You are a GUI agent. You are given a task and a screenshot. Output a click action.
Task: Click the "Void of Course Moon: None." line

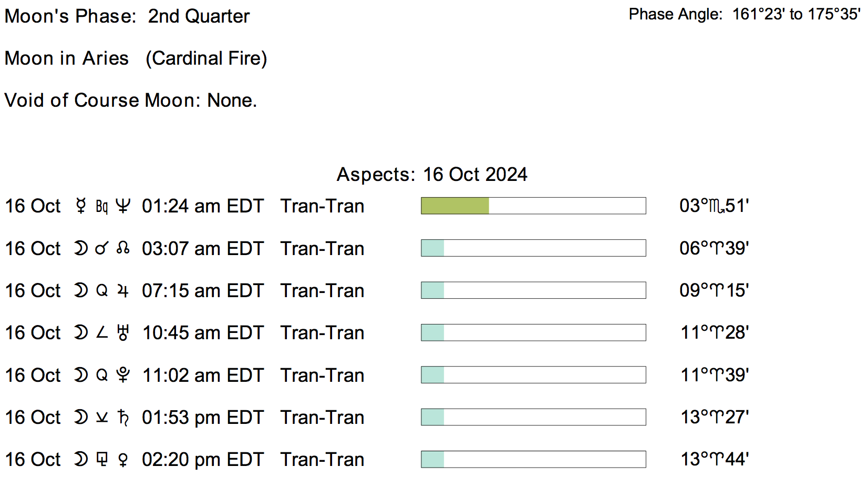point(131,100)
